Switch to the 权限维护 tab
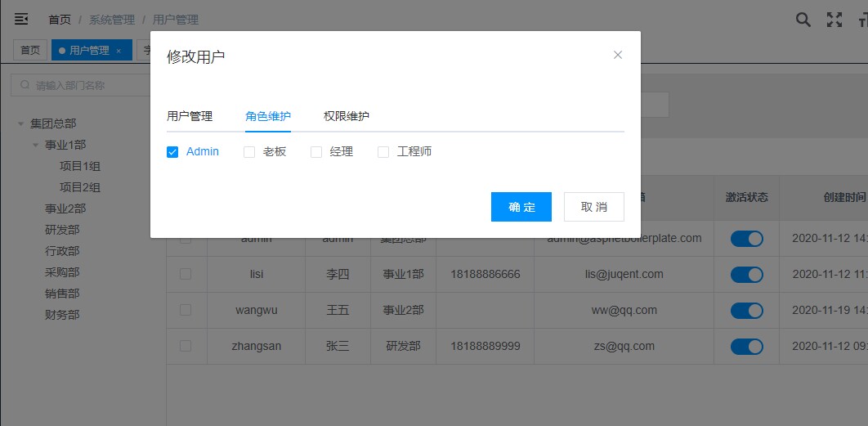The height and width of the screenshot is (426, 868). point(346,116)
